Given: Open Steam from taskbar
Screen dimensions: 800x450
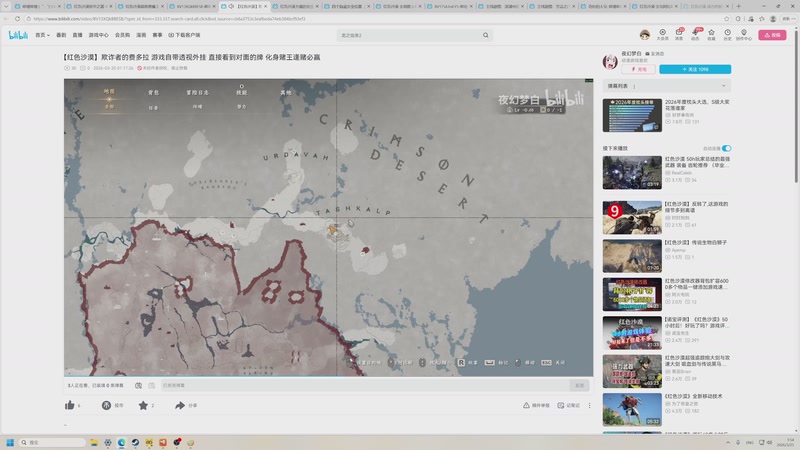Looking at the screenshot, I should (135, 442).
